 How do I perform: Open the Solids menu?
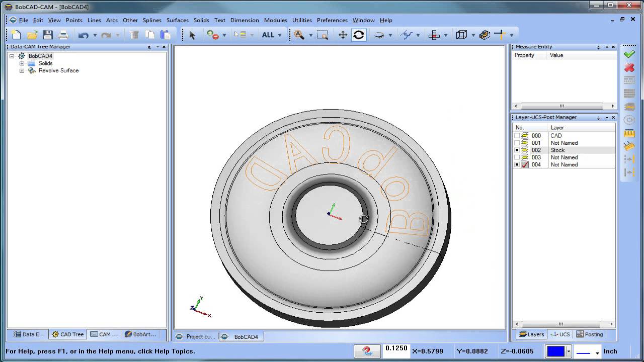tap(201, 20)
